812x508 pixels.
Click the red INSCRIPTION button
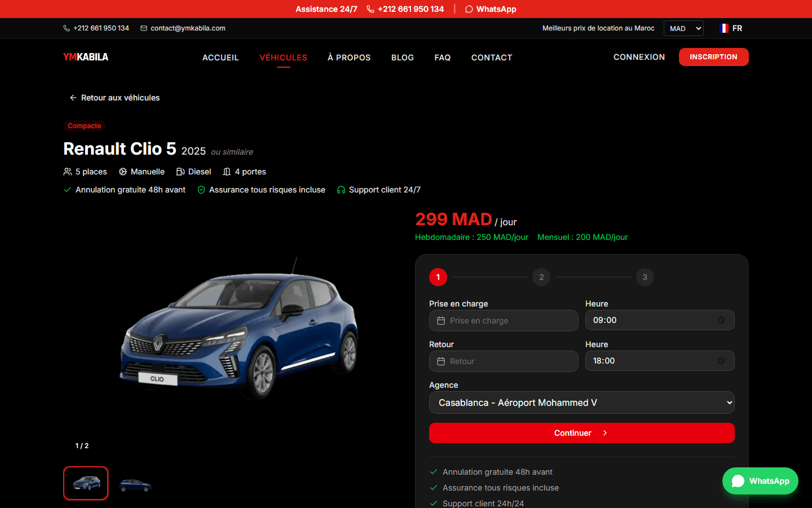[714, 57]
